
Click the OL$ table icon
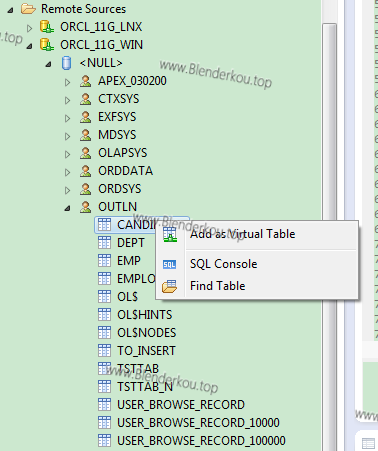click(x=104, y=297)
